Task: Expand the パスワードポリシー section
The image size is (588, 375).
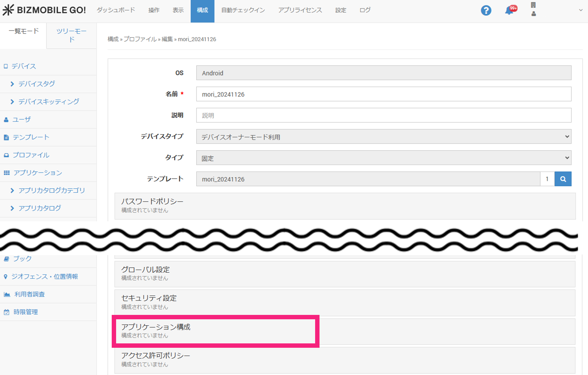Action: 152,202
